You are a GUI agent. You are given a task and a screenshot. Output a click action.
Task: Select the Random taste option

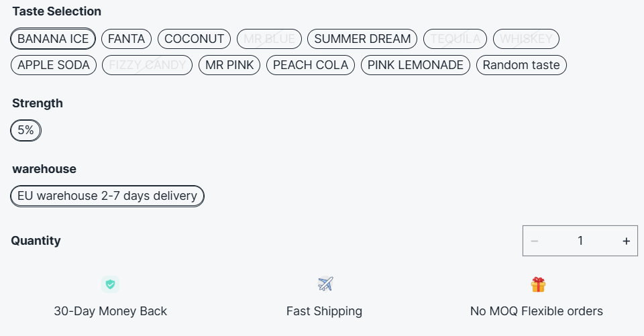point(521,65)
